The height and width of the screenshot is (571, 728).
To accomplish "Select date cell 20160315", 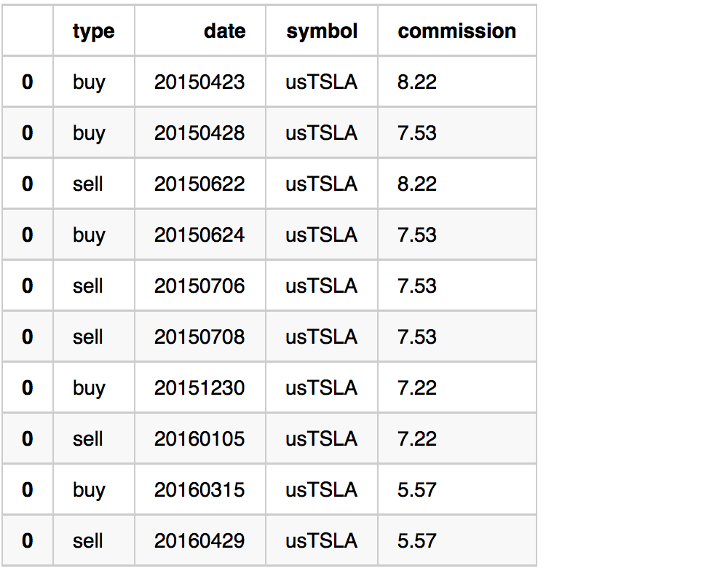I will (x=199, y=489).
